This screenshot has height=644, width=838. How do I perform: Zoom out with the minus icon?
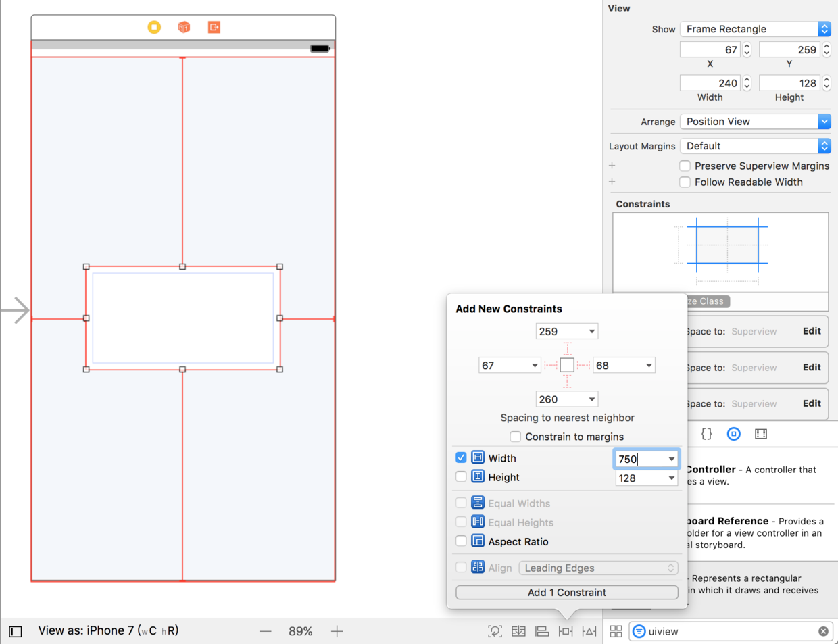pos(266,631)
